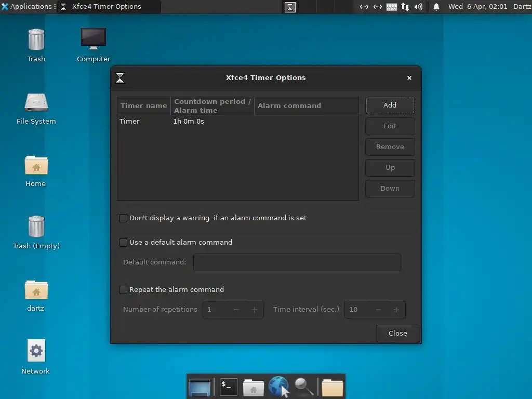Click the first network connection tray icon

pyautogui.click(x=364, y=7)
